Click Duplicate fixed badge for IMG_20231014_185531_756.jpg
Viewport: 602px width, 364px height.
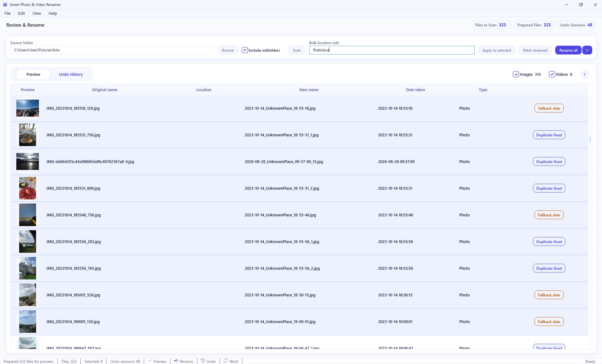(549, 135)
